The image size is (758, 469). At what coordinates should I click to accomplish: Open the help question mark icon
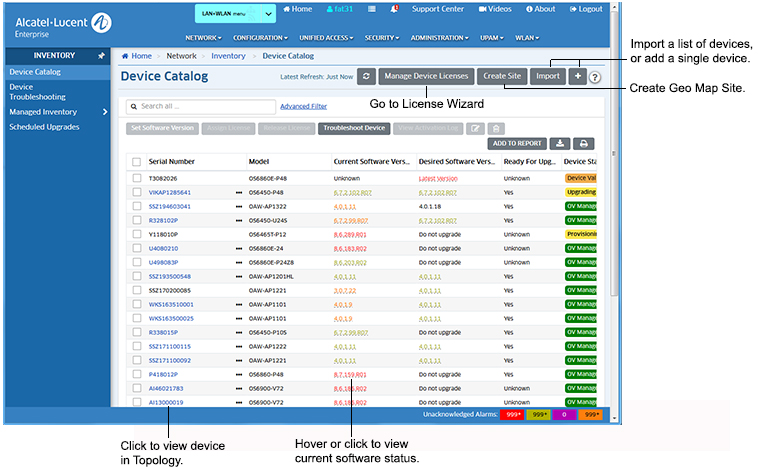point(595,77)
